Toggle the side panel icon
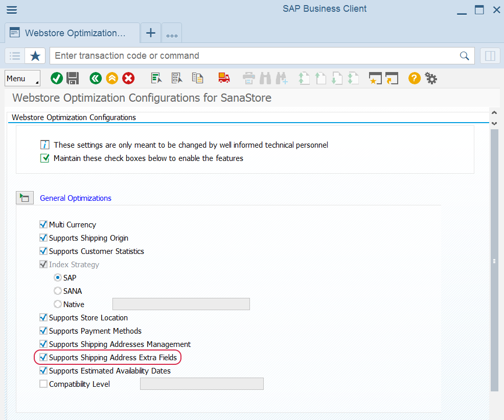 [x=490, y=56]
